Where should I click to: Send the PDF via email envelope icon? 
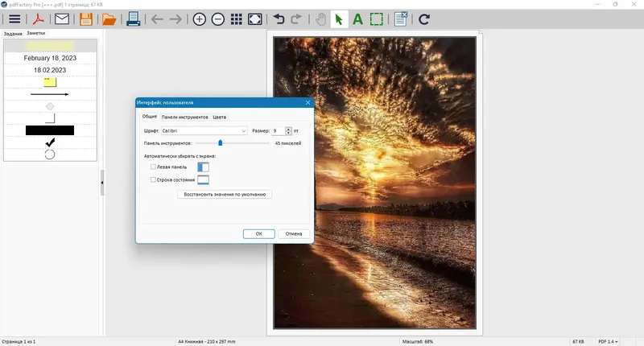62,19
